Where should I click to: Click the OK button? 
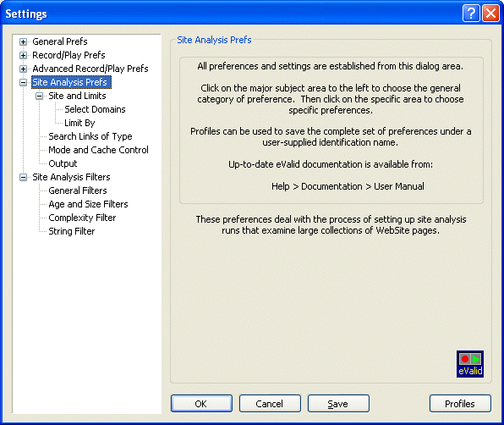[201, 404]
